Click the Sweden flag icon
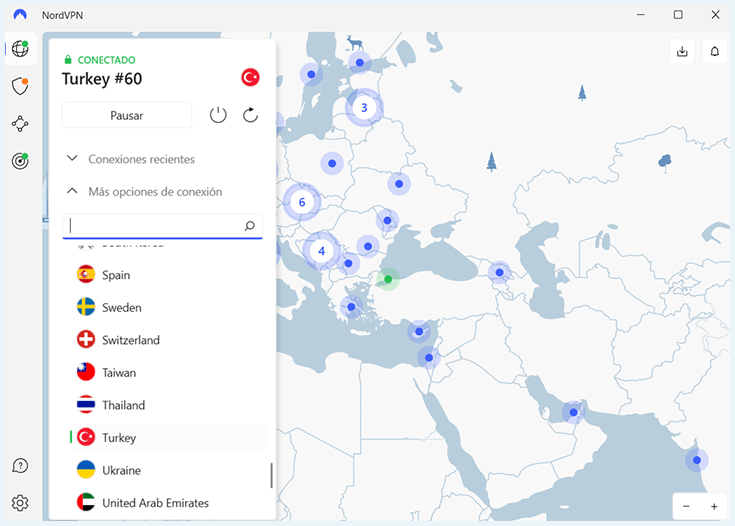Viewport: 735px width, 526px height. click(x=86, y=307)
